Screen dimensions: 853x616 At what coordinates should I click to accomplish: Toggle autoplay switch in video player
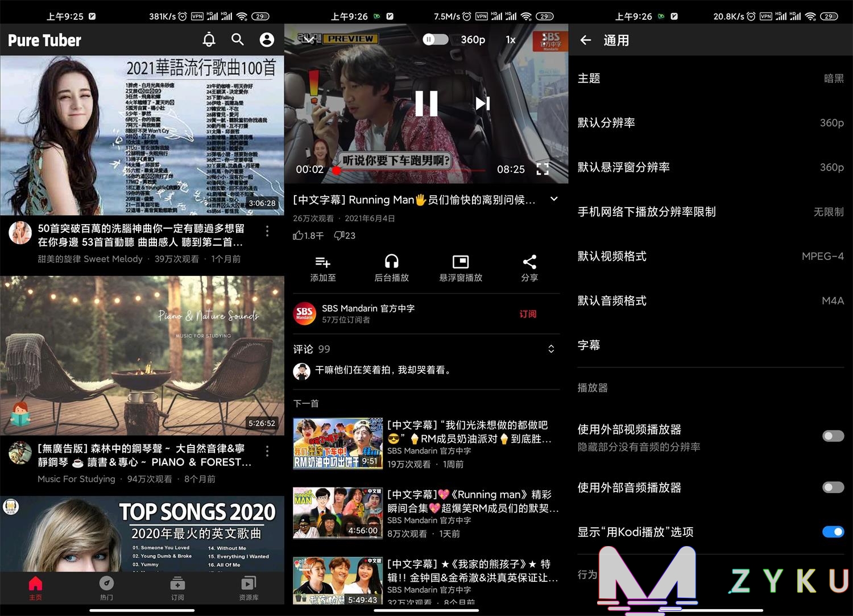point(435,39)
